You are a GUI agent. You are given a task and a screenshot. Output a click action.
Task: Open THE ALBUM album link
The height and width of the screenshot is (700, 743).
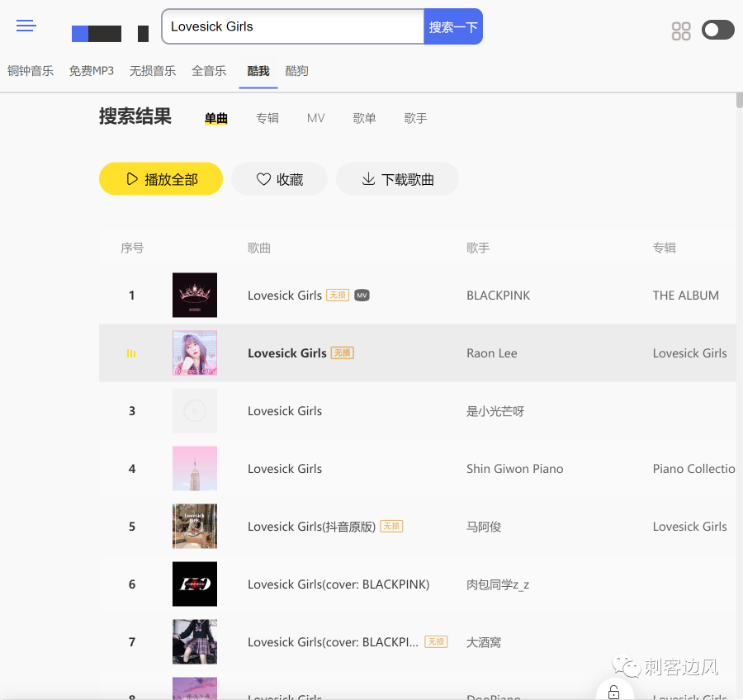click(x=686, y=296)
